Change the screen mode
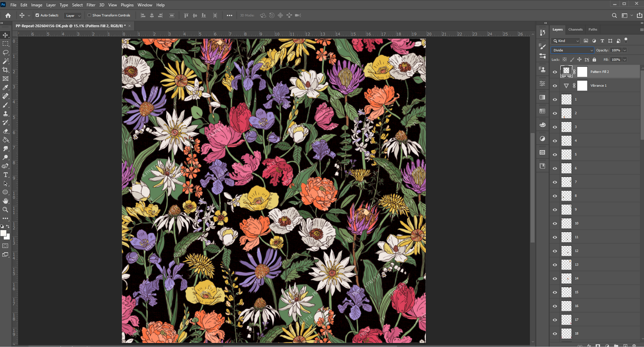 point(5,255)
